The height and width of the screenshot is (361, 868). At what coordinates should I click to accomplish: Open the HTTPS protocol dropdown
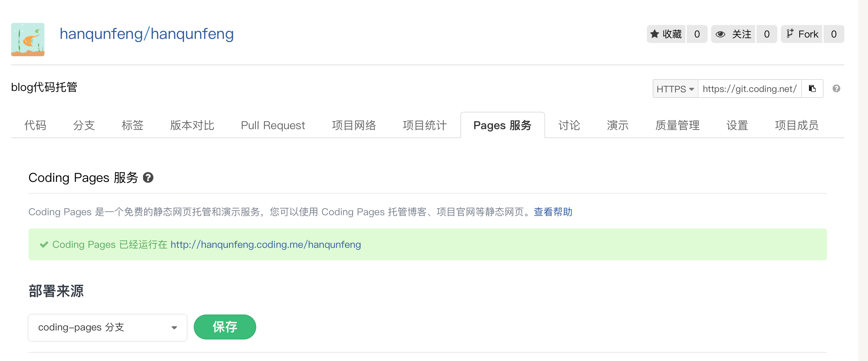(675, 89)
